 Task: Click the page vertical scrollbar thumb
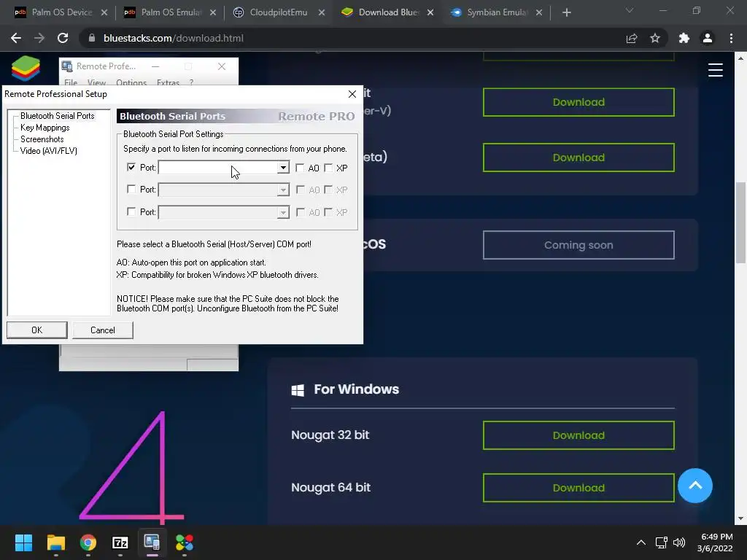[740, 222]
